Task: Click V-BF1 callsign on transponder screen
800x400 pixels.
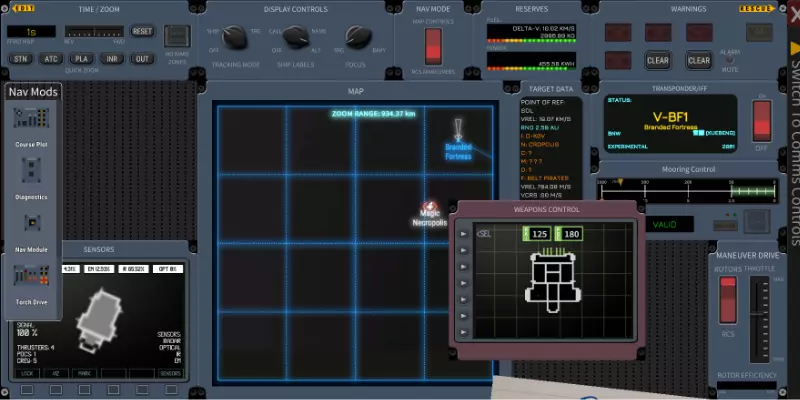Action: [670, 118]
